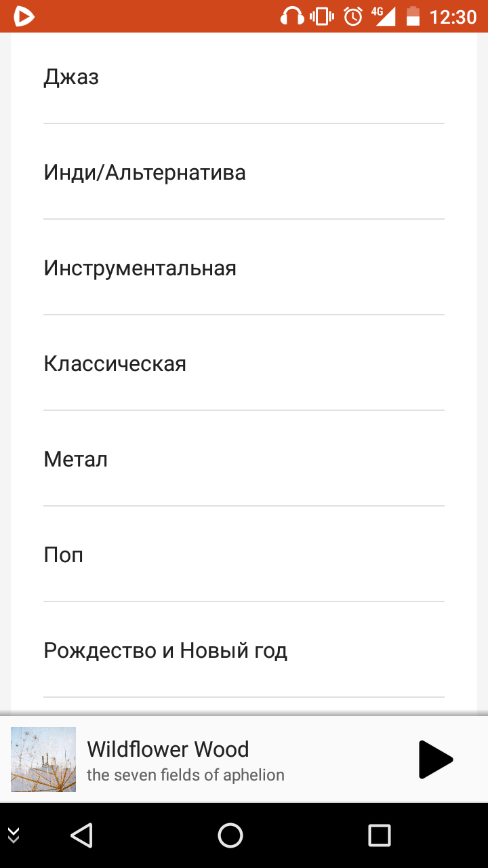Tap the vibrate mode status icon
Image resolution: width=488 pixels, height=868 pixels.
(322, 16)
